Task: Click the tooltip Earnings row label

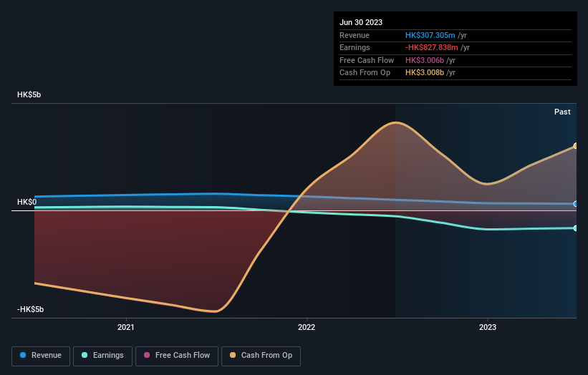Action: (x=355, y=47)
